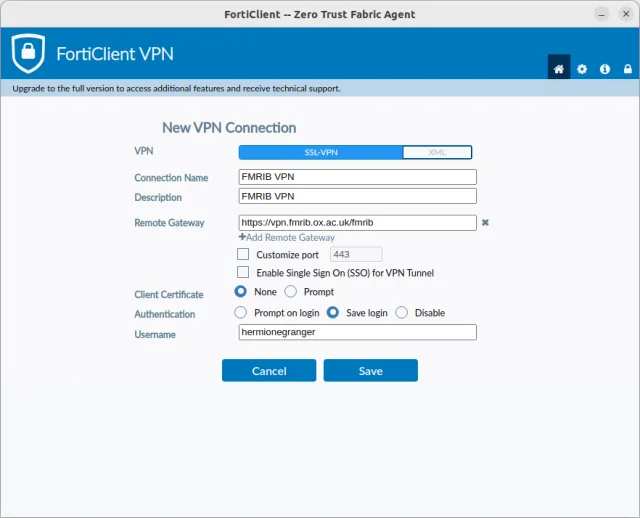
Task: Select Prompt for Client Certificate
Action: 291,292
